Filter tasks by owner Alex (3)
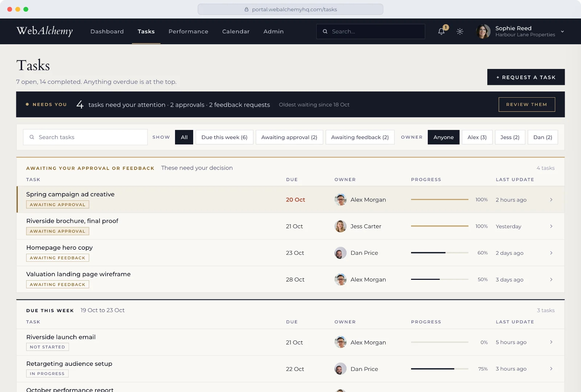The width and height of the screenshot is (581, 392). point(477,137)
